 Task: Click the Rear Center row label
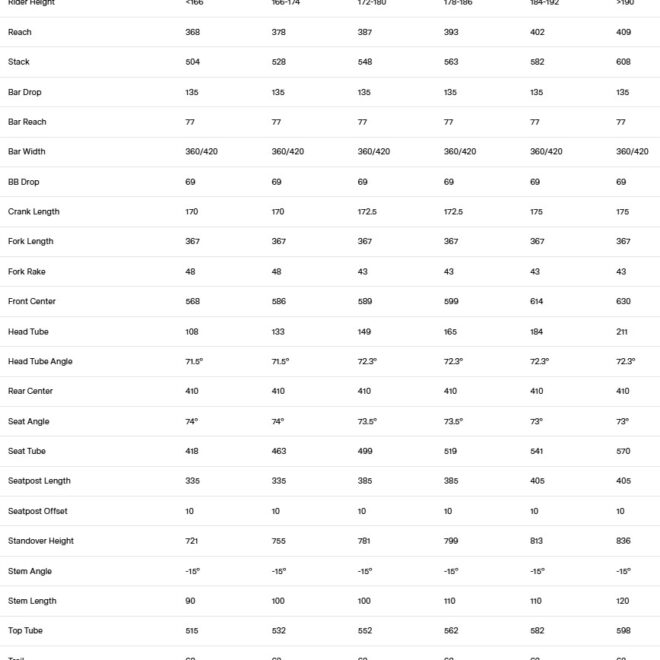pos(30,391)
